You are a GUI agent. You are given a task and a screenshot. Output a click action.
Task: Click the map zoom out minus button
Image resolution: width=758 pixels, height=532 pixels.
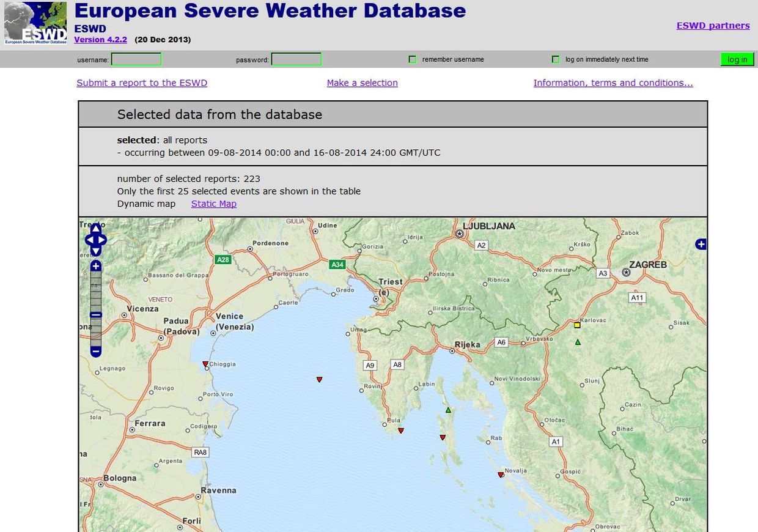tap(96, 352)
